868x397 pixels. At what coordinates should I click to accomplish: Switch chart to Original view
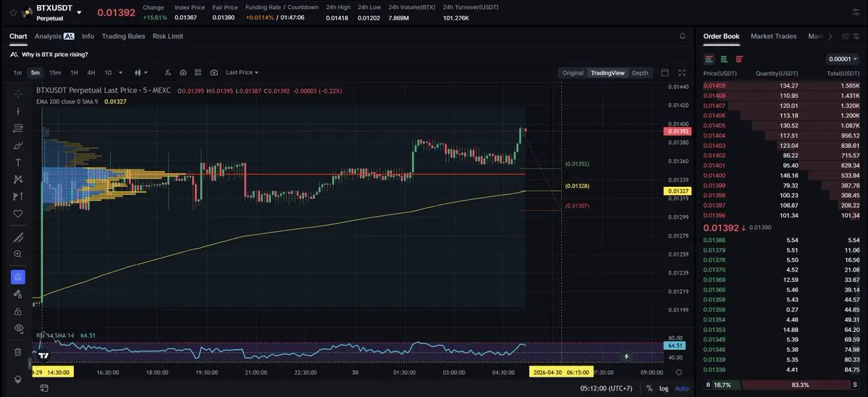[x=573, y=72]
